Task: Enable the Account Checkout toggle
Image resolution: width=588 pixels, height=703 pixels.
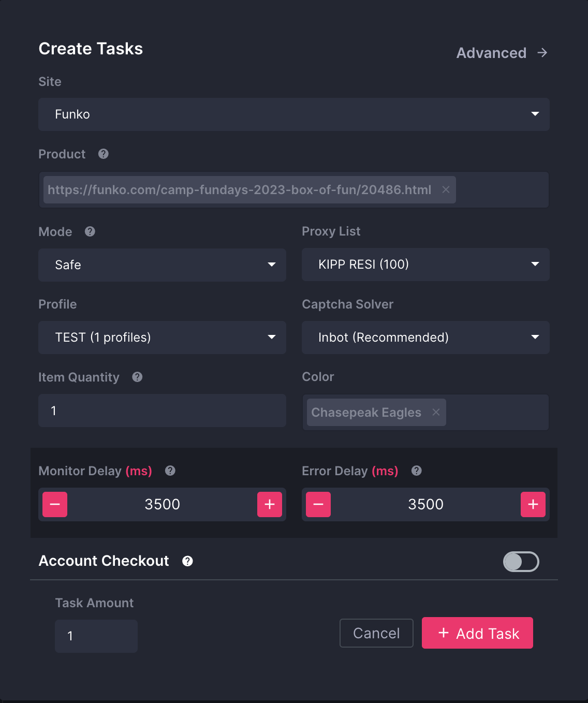Action: pos(521,562)
